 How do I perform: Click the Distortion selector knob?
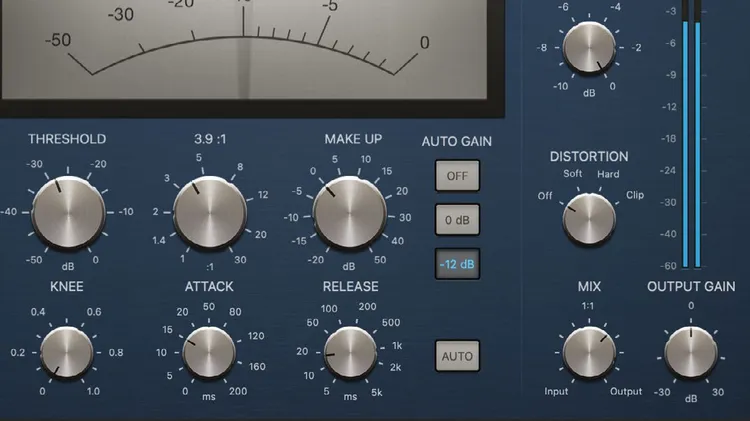[589, 219]
